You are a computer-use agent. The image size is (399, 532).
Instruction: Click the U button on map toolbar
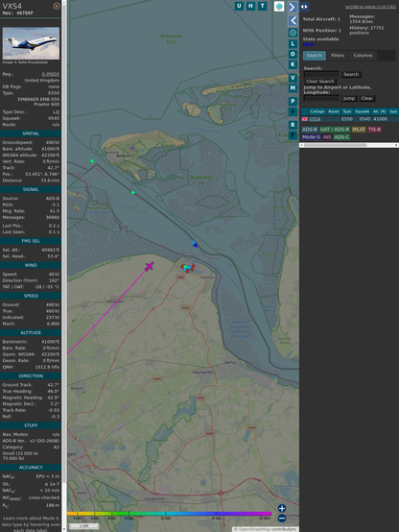coord(239,6)
